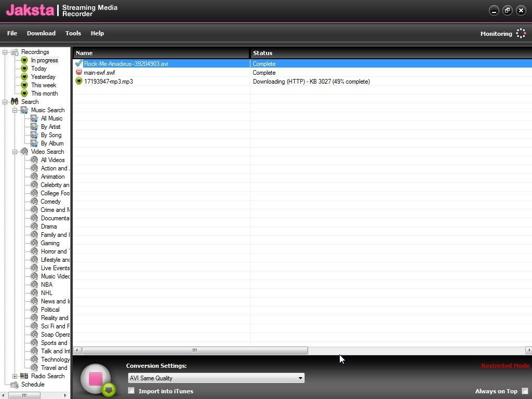The height and width of the screenshot is (399, 532).
Task: Enable the Import into iTunes checkbox
Action: [x=131, y=391]
